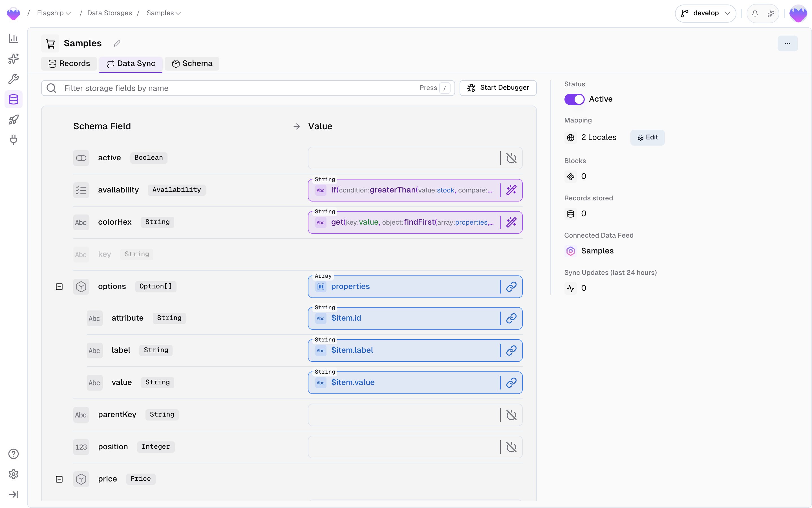Viewport: 812px width, 508px height.
Task: Expand sidebar with the arrow icon
Action: coord(14,494)
